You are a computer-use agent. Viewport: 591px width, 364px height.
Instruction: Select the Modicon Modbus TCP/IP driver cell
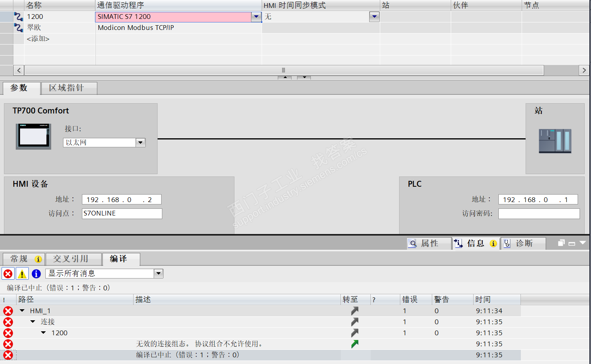point(178,28)
